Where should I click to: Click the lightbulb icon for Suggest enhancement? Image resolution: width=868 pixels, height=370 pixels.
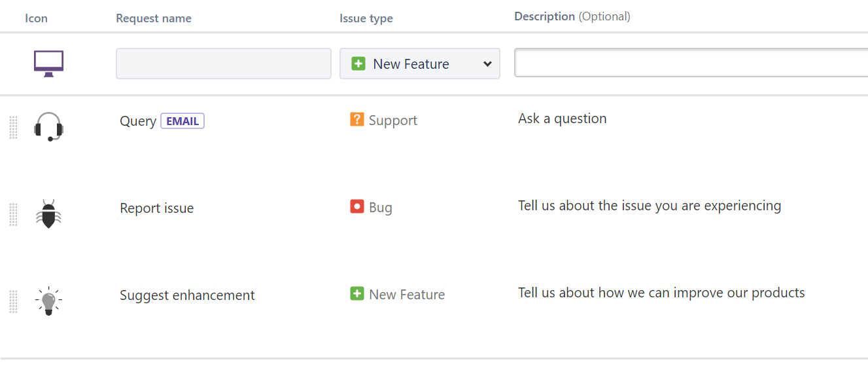(48, 301)
